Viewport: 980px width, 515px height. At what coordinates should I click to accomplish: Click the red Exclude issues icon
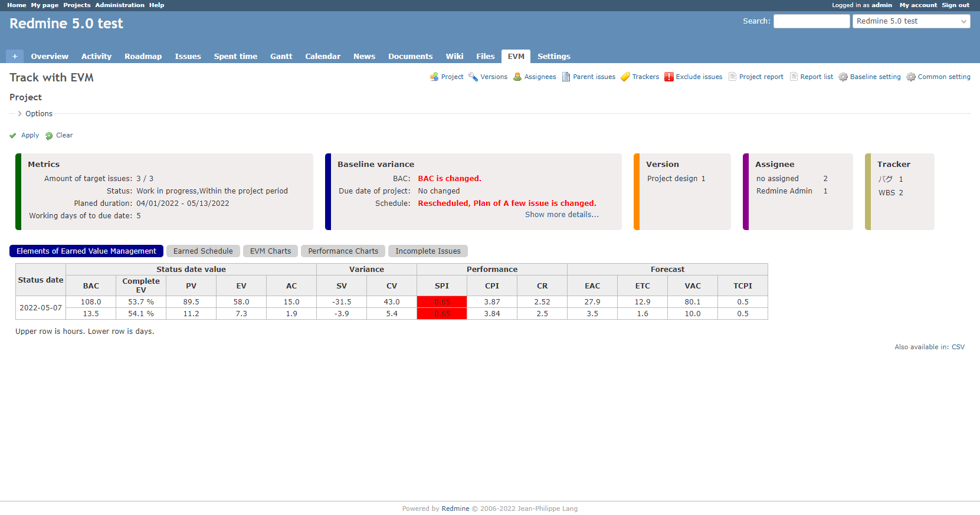(669, 77)
